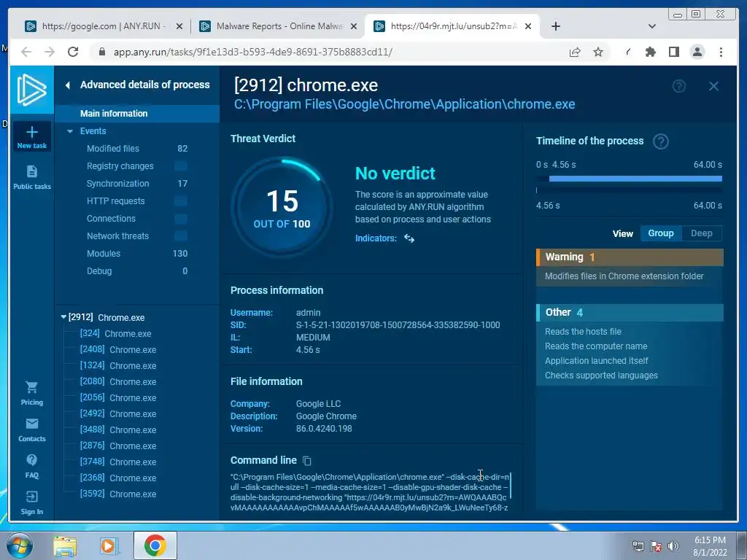Viewport: 747px width, 560px height.
Task: Open Chrome extensions puzzle icon
Action: tap(650, 52)
